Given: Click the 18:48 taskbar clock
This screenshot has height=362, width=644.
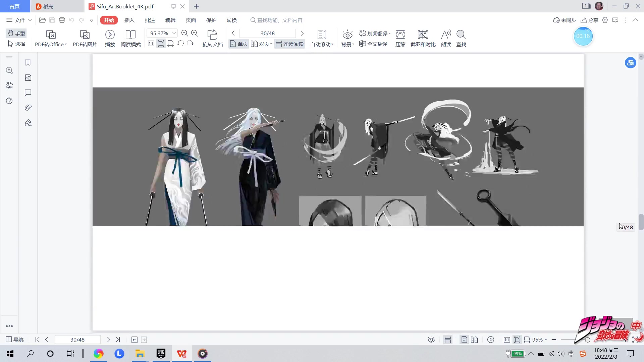Looking at the screenshot, I should point(606,354).
